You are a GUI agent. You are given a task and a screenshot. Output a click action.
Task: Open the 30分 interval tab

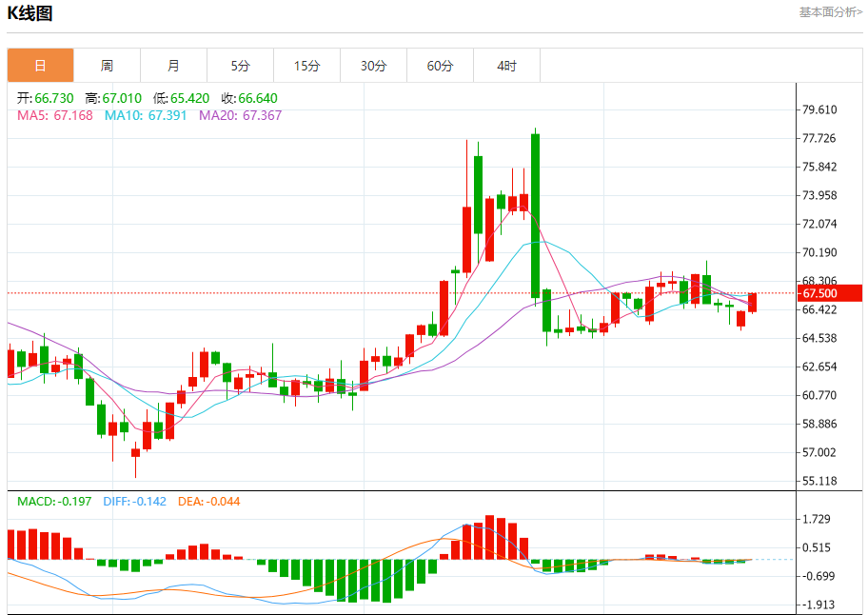point(374,66)
